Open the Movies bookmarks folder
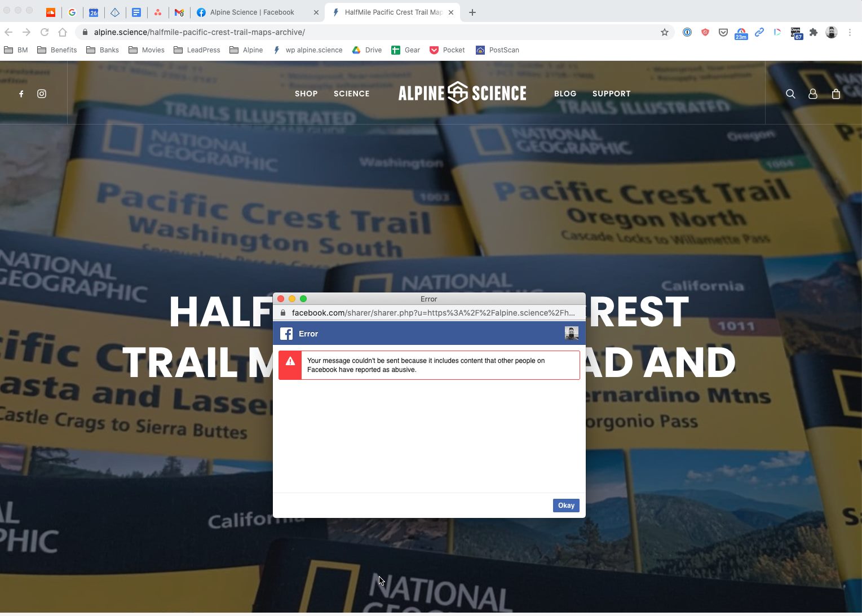 pos(147,50)
